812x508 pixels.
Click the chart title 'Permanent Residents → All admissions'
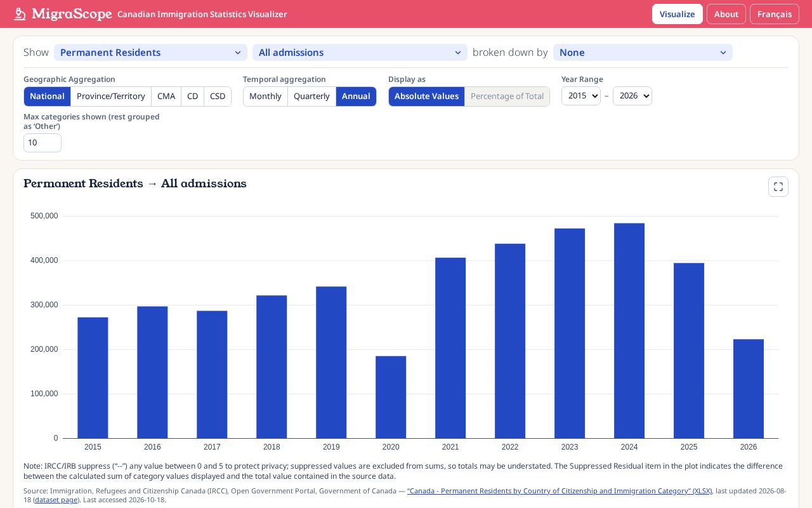(x=135, y=184)
